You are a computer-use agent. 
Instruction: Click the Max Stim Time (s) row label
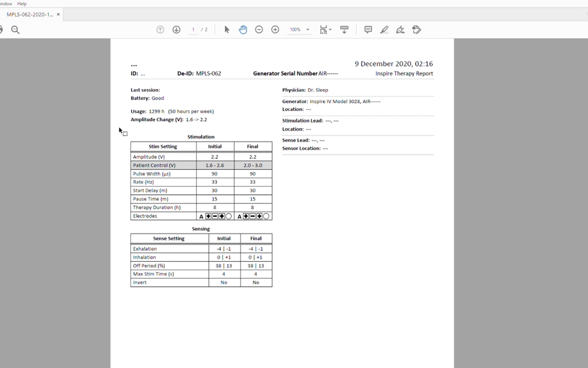[153, 274]
